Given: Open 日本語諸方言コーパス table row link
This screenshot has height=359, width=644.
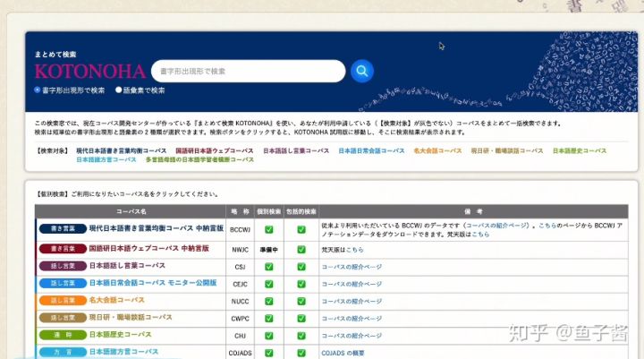Looking at the screenshot, I should pos(123,352).
